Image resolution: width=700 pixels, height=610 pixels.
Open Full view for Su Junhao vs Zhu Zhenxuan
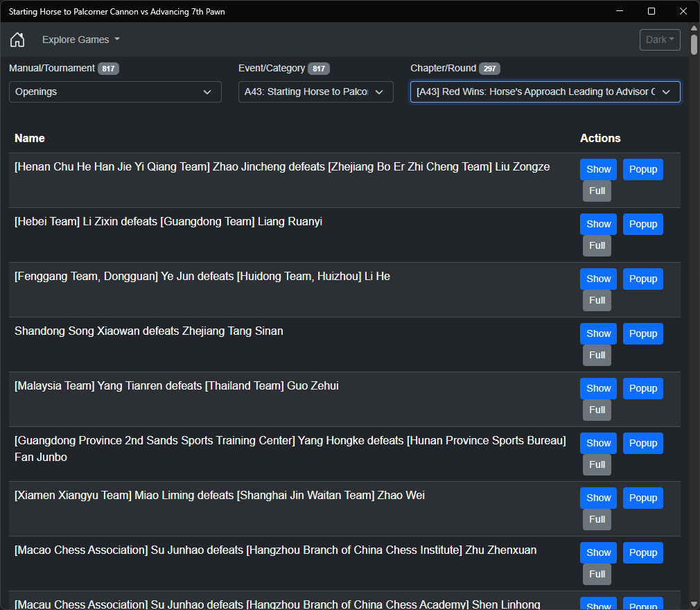597,574
